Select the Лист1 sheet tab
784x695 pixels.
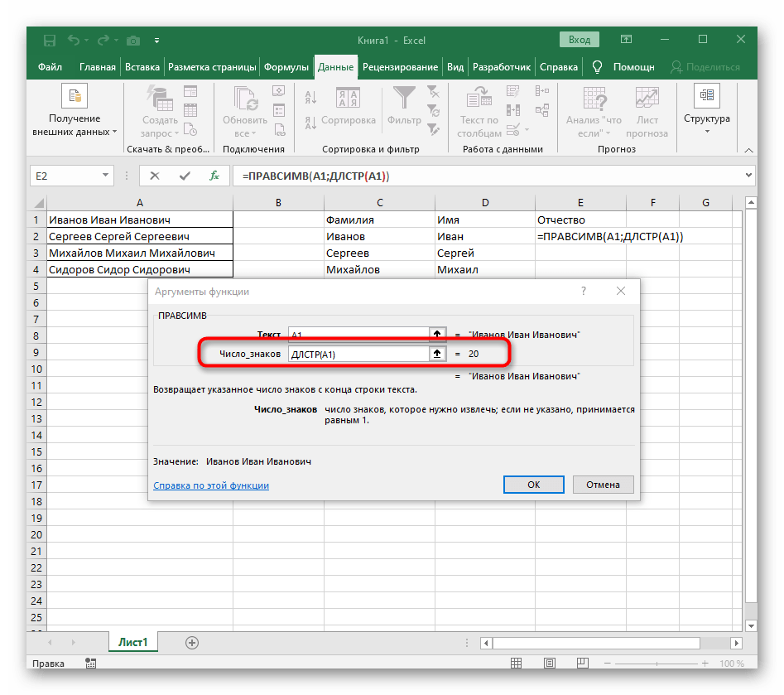132,642
